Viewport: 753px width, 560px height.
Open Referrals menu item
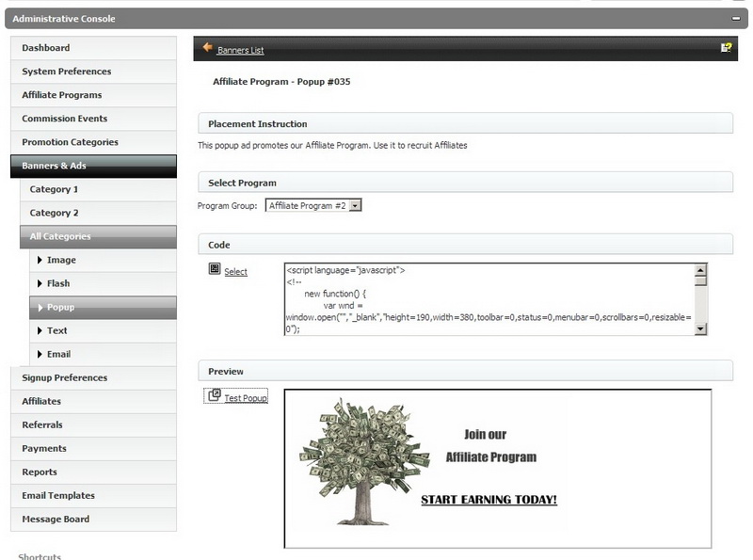[93, 424]
